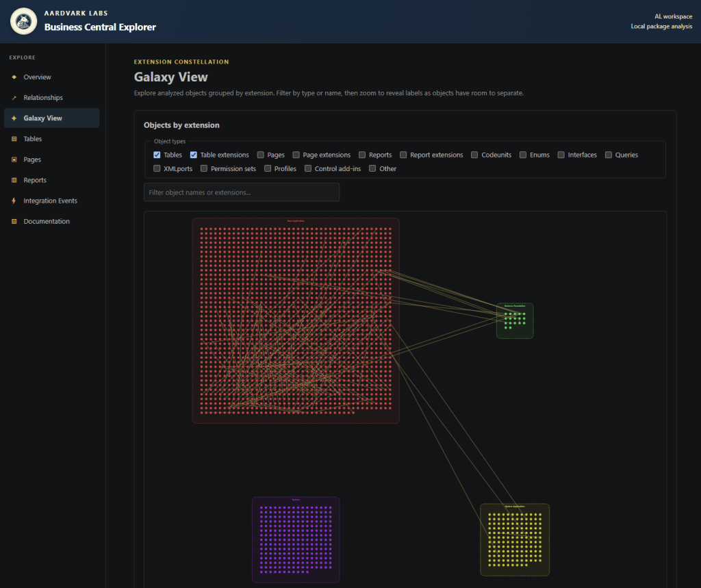The image size is (701, 588).
Task: Click the Pages icon in sidebar
Action: pyautogui.click(x=14, y=159)
